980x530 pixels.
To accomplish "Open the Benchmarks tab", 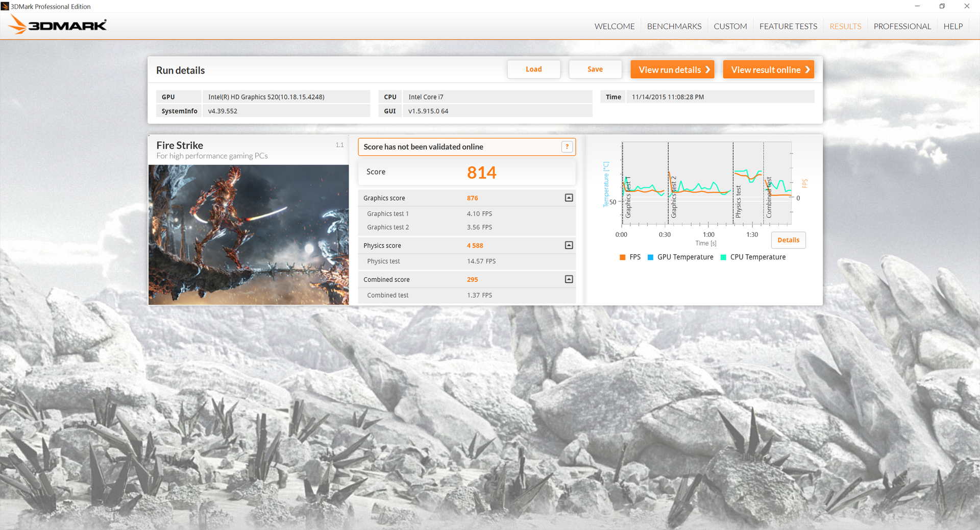I will click(674, 26).
